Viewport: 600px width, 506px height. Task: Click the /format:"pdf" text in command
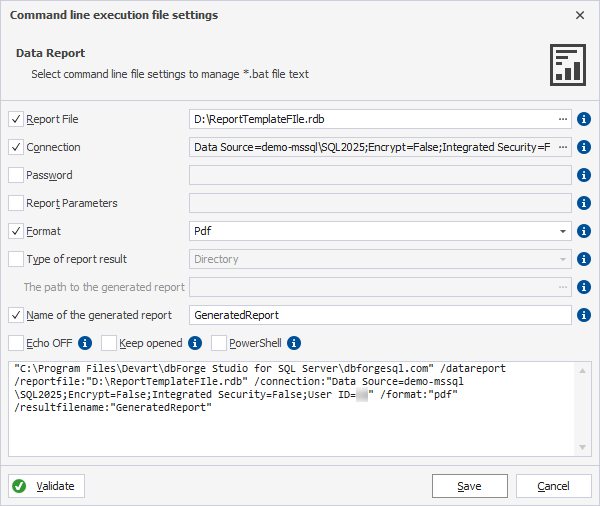(419, 394)
